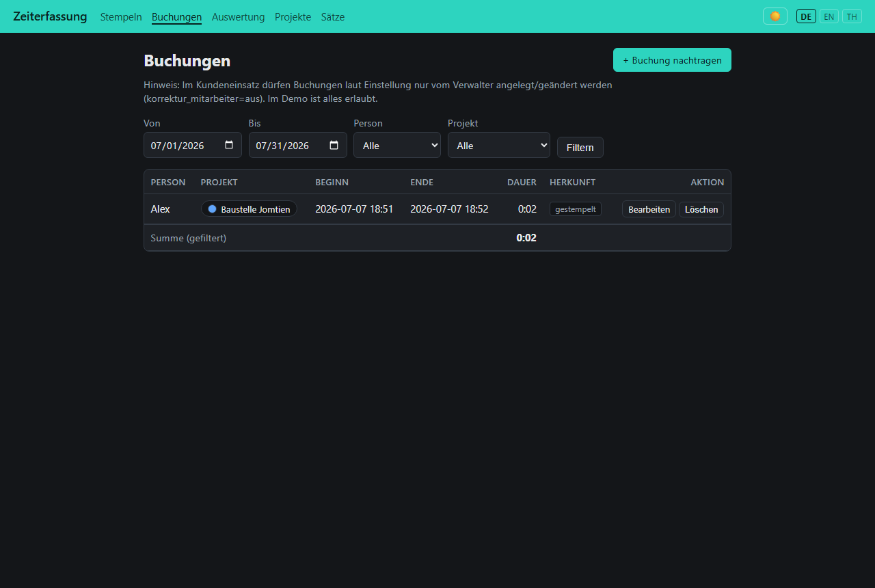
Task: Click into the Bis date input
Action: tap(298, 145)
